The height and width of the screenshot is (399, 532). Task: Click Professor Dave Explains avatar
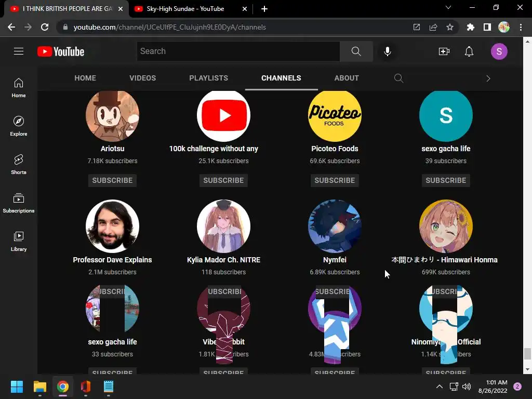112,227
